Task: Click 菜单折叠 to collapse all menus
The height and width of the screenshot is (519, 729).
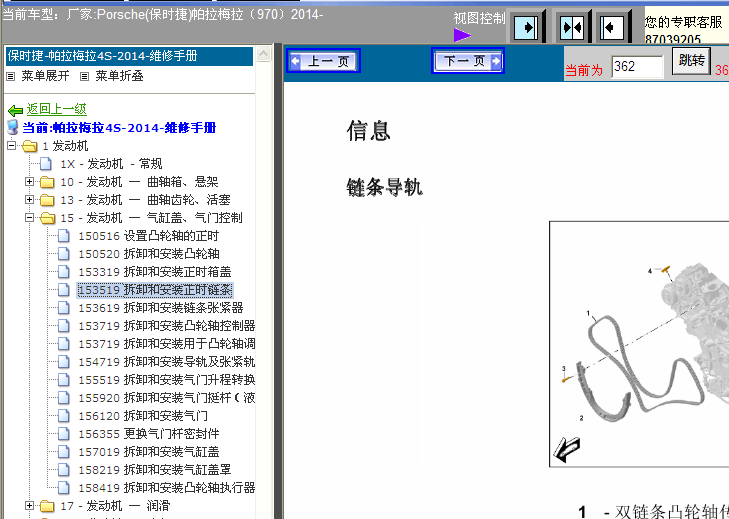Action: pyautogui.click(x=119, y=76)
